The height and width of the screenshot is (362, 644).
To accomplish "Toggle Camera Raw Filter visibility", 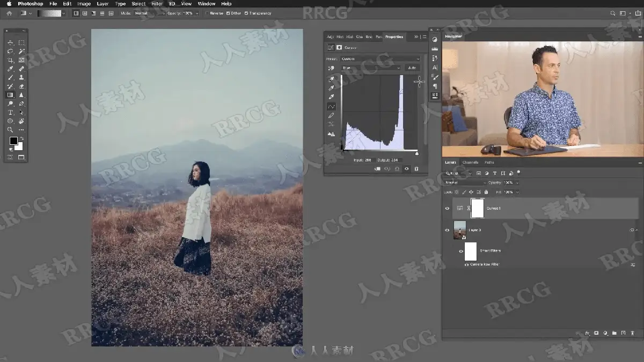I will point(467,264).
